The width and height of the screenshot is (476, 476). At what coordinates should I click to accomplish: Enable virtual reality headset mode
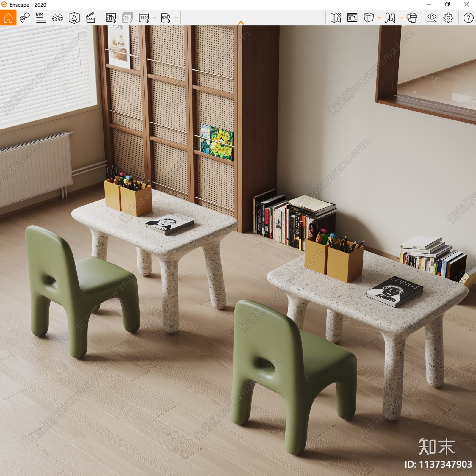[x=412, y=18]
